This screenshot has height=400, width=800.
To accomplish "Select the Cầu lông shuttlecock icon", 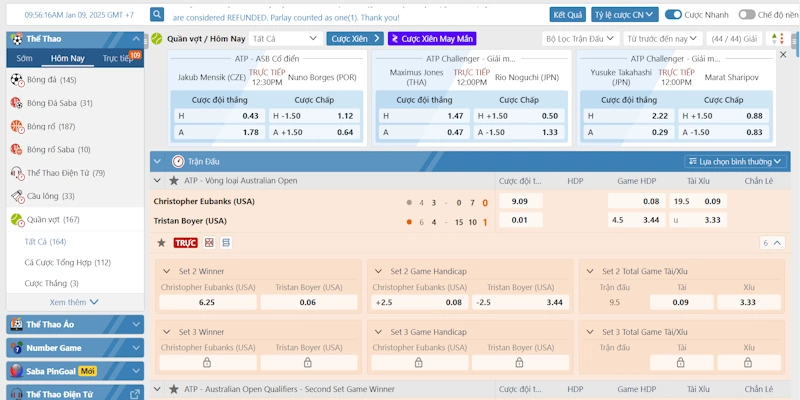I will (17, 196).
